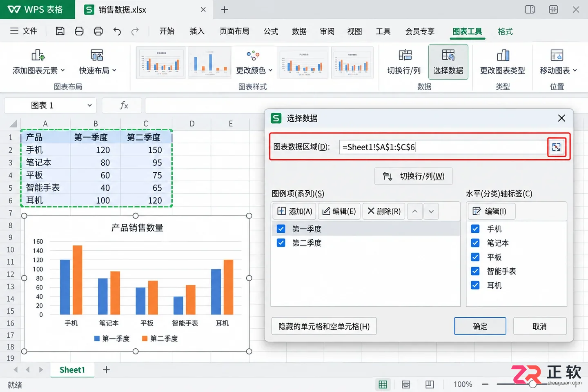This screenshot has height=392, width=588.
Task: Click 编辑(I) for axis labels
Action: 491,211
